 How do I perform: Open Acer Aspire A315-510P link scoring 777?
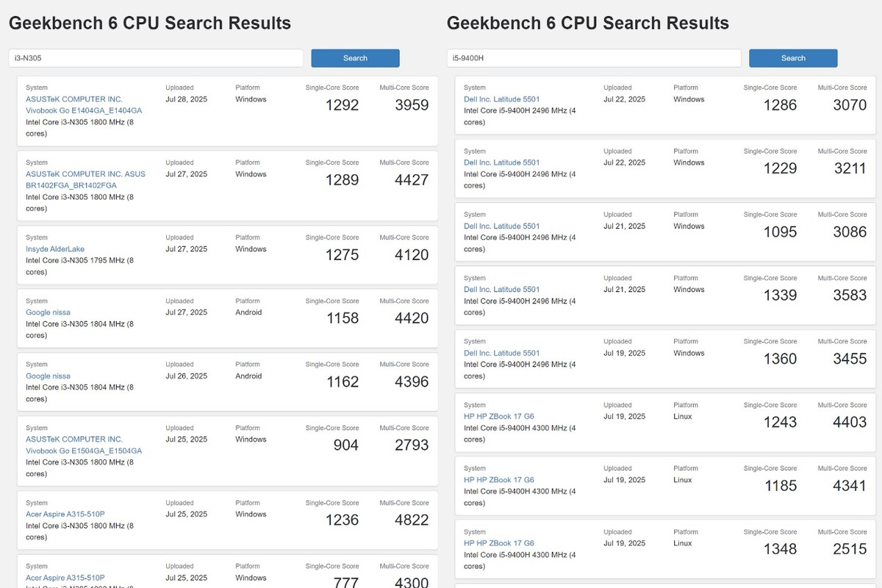tap(65, 578)
